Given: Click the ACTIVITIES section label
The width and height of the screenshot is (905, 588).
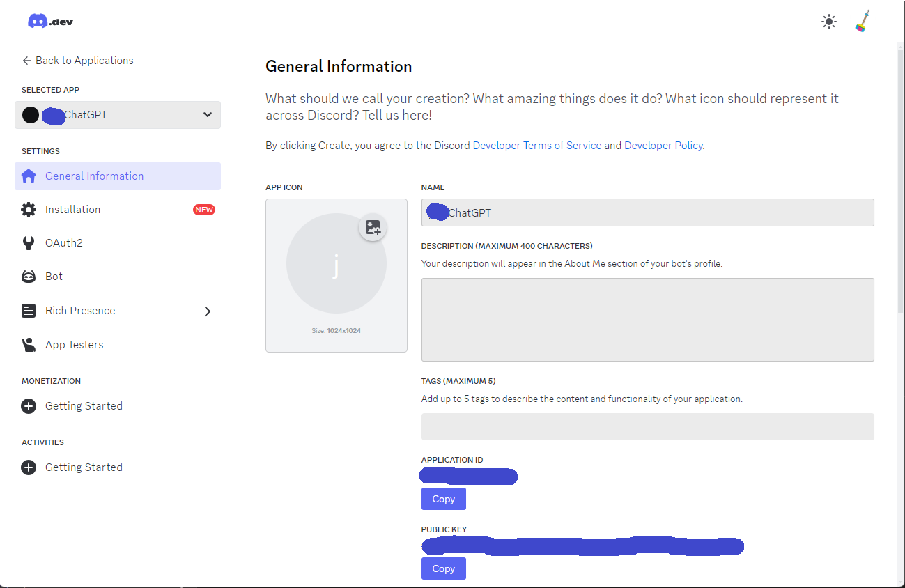Looking at the screenshot, I should (x=42, y=442).
